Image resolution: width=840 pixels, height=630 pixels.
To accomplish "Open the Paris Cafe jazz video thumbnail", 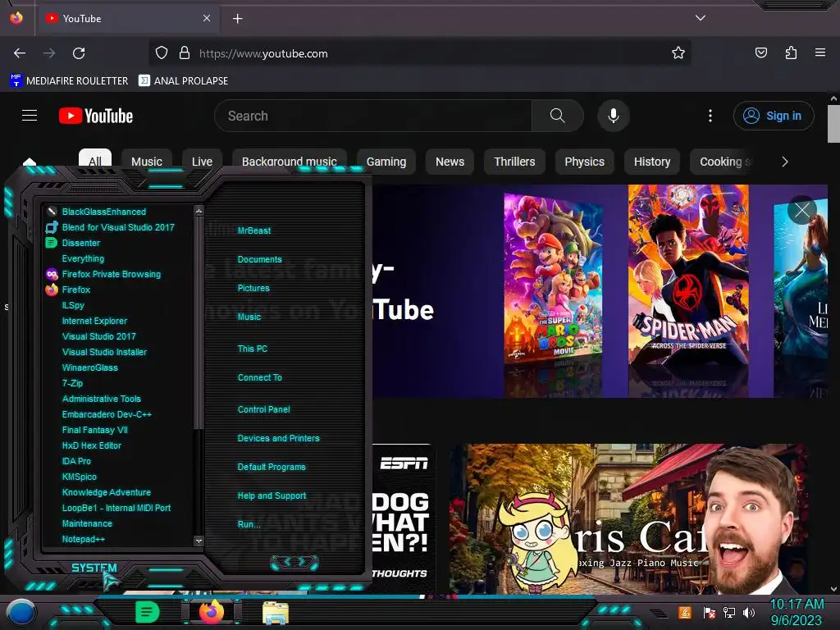I will 628,518.
